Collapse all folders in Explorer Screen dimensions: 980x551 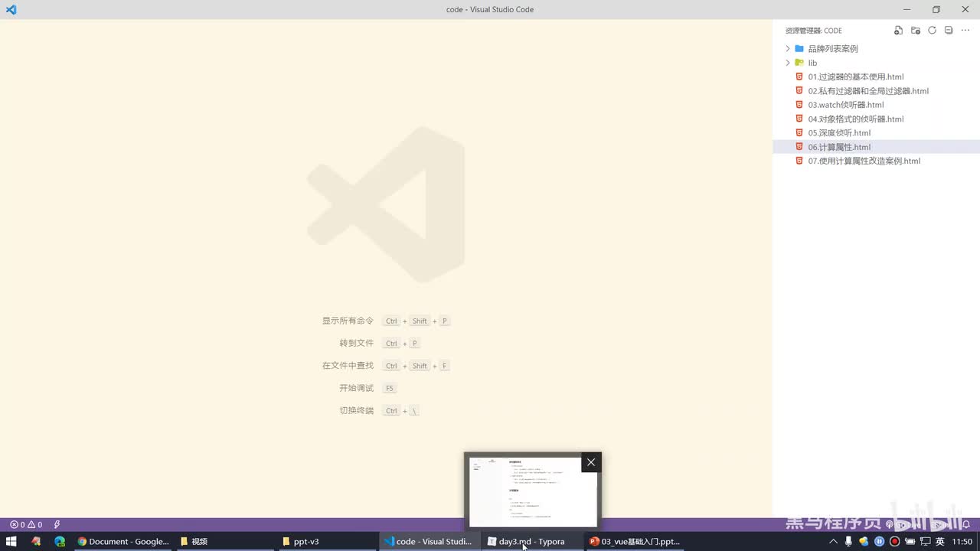coord(949,31)
